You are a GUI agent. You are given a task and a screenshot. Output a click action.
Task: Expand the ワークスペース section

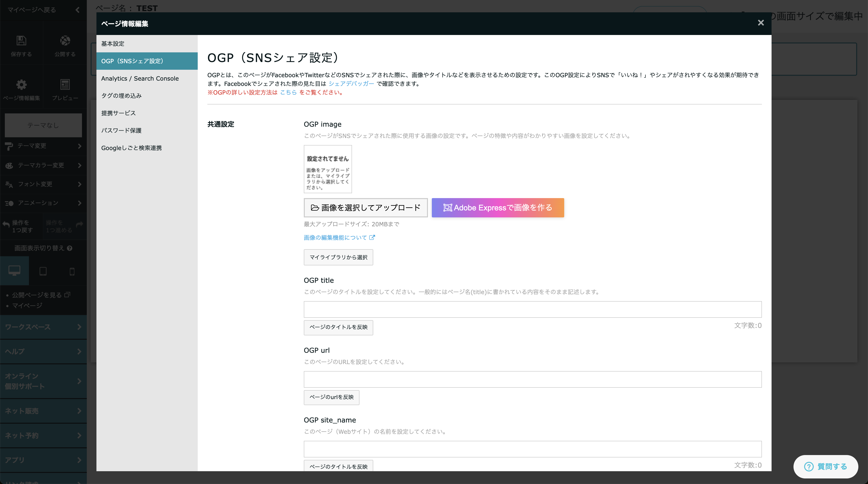pyautogui.click(x=43, y=327)
